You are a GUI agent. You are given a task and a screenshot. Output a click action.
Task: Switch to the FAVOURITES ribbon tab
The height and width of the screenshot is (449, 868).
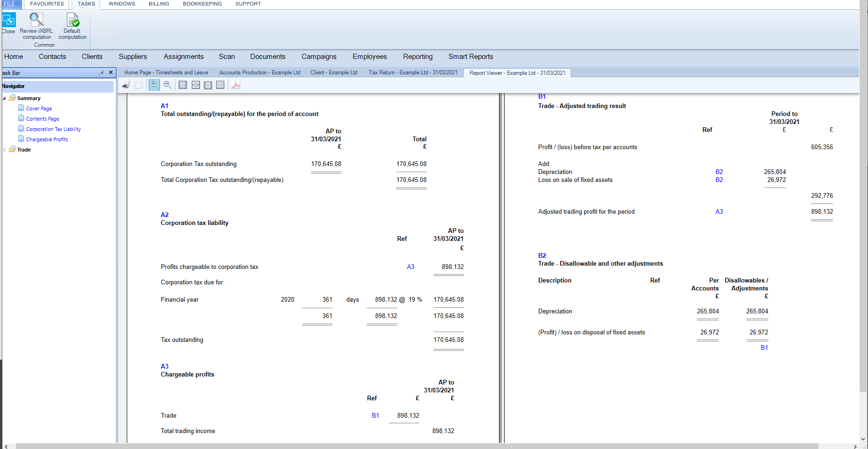click(47, 4)
